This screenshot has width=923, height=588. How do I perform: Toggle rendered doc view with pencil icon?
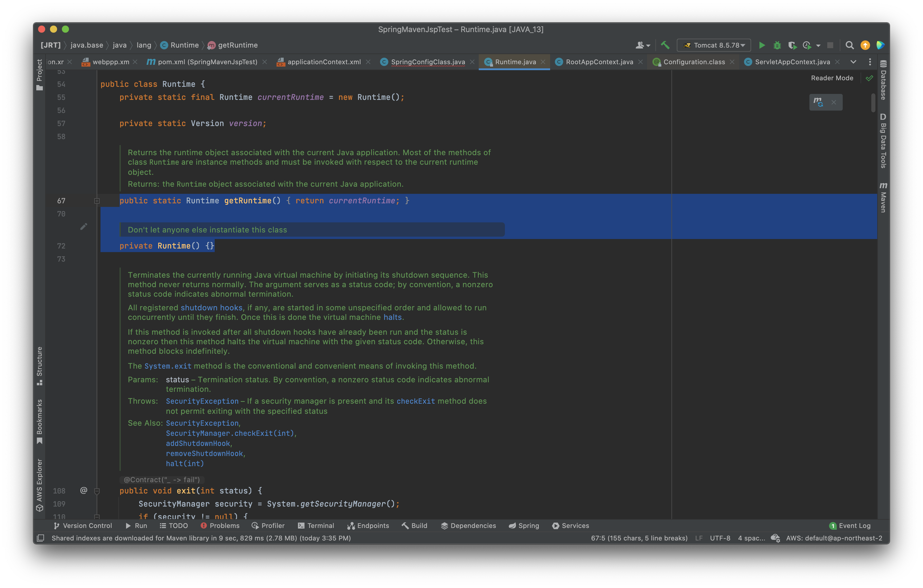pyautogui.click(x=84, y=227)
